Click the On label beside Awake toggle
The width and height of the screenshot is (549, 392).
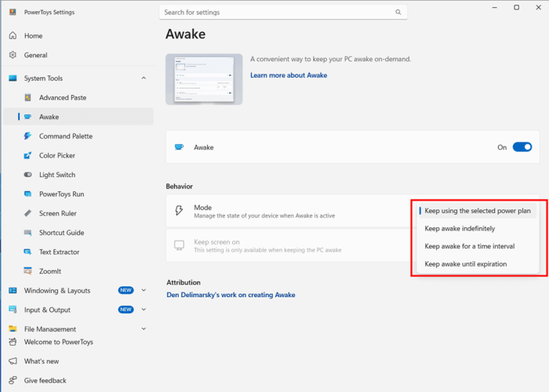pyautogui.click(x=502, y=147)
